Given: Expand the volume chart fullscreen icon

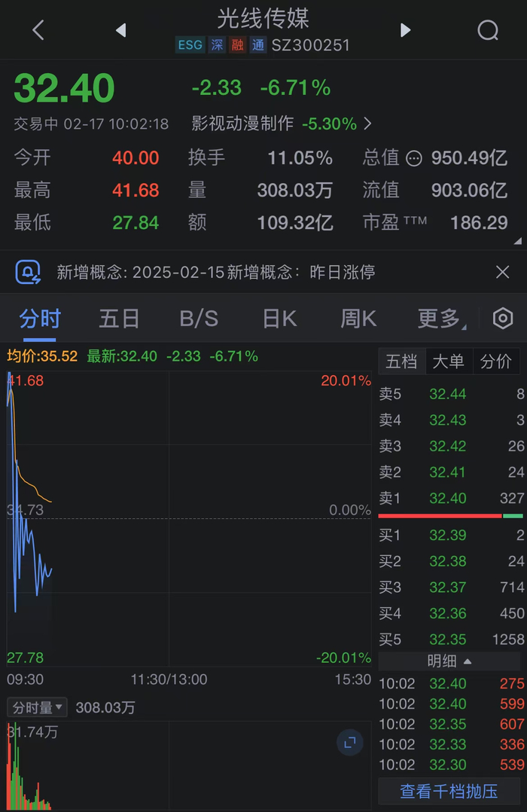Looking at the screenshot, I should coord(349,743).
